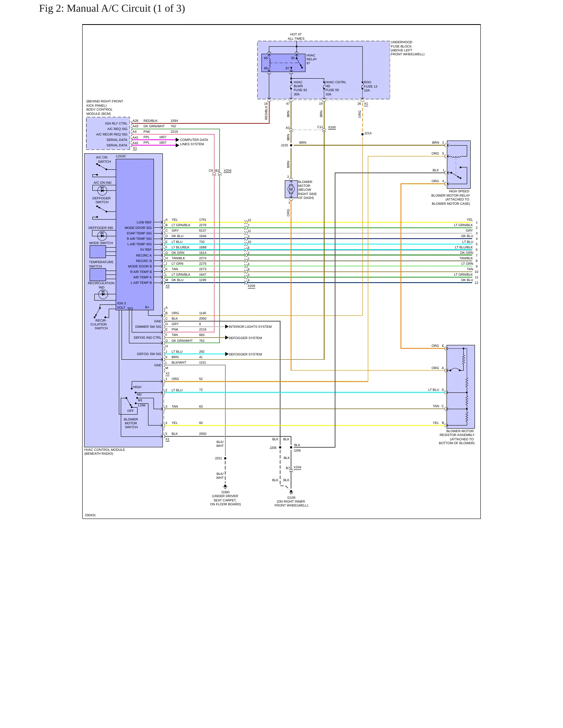The width and height of the screenshot is (563, 728).
Task: Click the 'OFF' blower switch position
Action: (130, 411)
